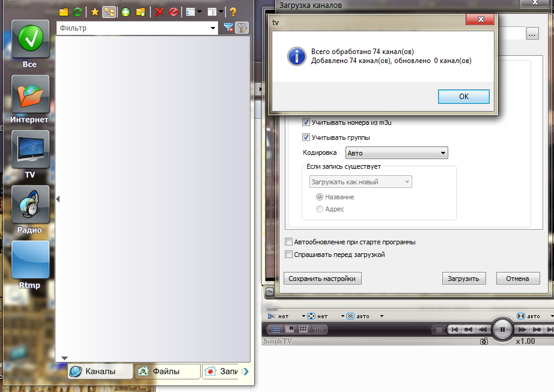Click OK in the tv message dialog

(x=463, y=96)
